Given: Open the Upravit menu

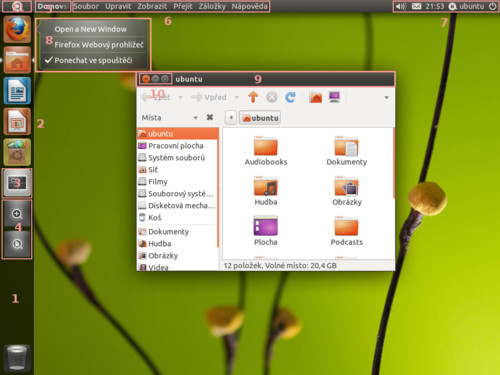Looking at the screenshot, I should (x=118, y=6).
